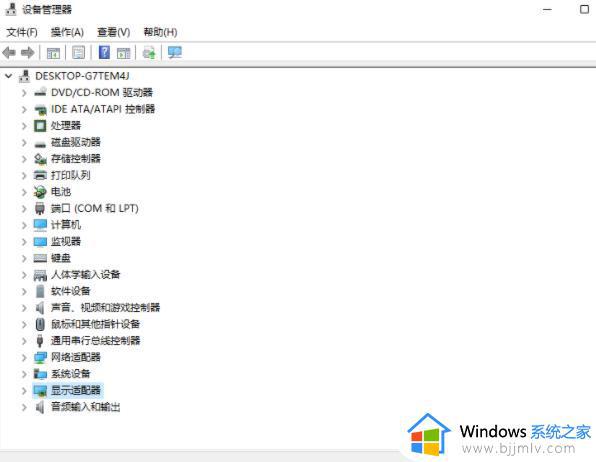Screen dimensions: 596x462
Task: Collapse the DESKTOP-G7TEM4J root node
Action: coord(8,76)
